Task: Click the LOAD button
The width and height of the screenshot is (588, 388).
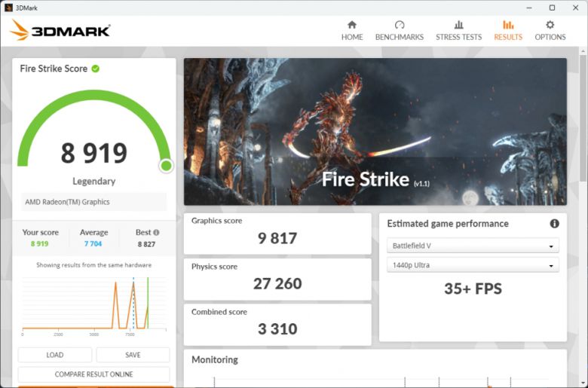Action: coord(55,355)
